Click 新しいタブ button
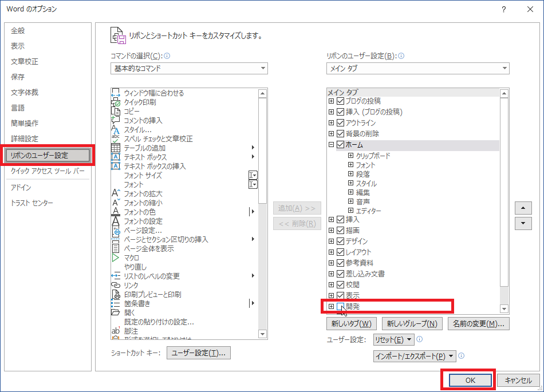 (x=352, y=324)
